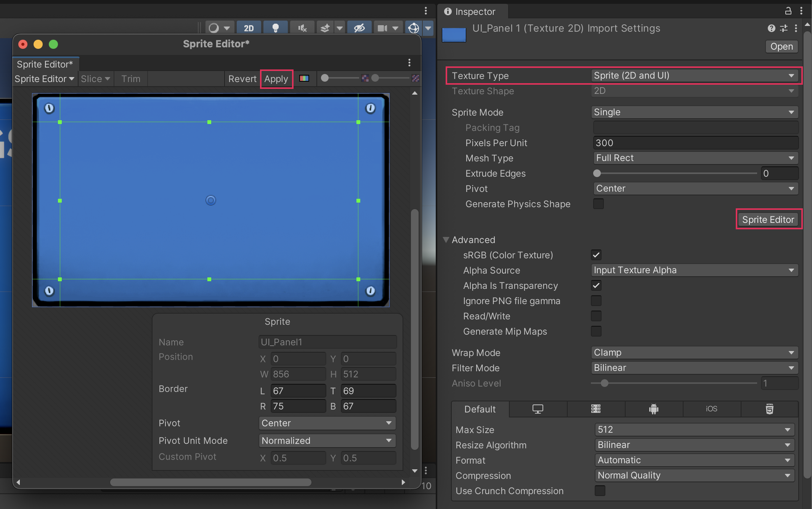Disable sRGB (Color Texture) checkbox
This screenshot has width=812, height=509.
596,255
